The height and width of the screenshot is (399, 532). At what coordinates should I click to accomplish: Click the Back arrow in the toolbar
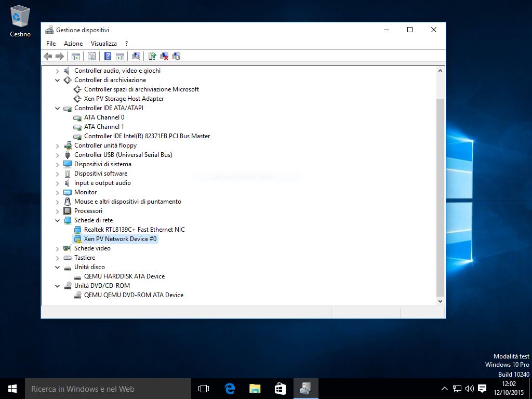pos(48,56)
